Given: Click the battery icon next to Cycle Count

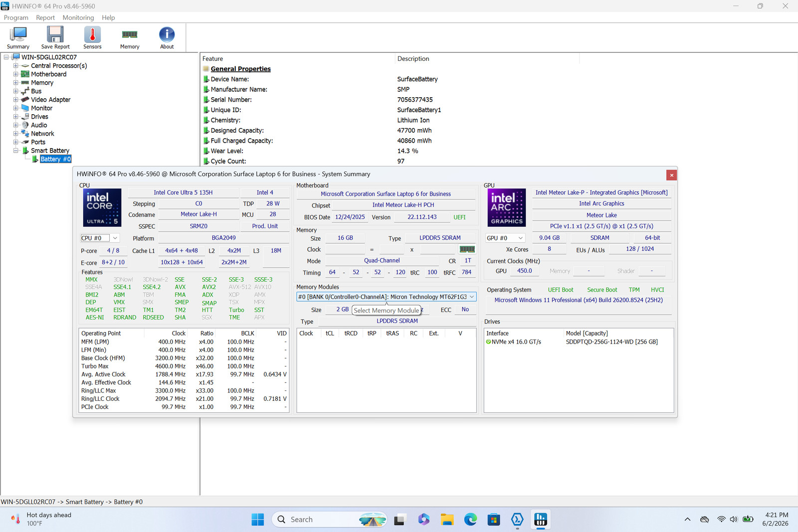Looking at the screenshot, I should (x=206, y=162).
